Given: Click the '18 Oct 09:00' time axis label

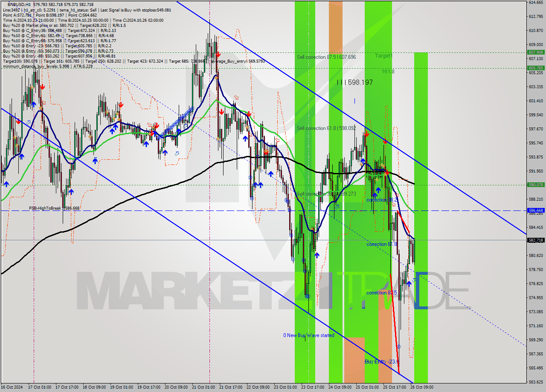Looking at the screenshot, I should point(94,387).
